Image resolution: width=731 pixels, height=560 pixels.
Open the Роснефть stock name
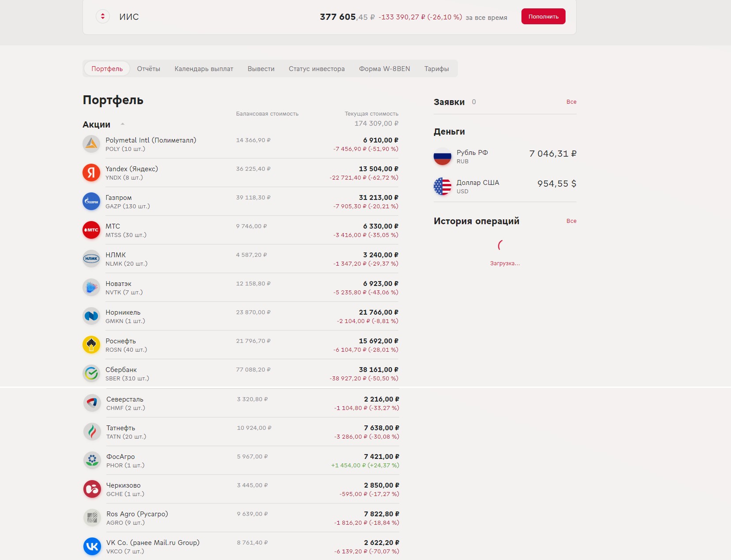point(121,341)
